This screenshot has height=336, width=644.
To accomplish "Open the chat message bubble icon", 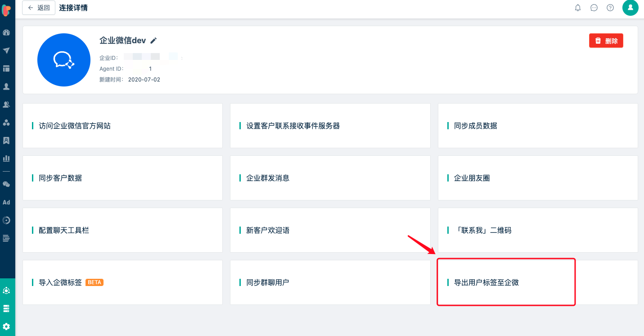I will (594, 8).
